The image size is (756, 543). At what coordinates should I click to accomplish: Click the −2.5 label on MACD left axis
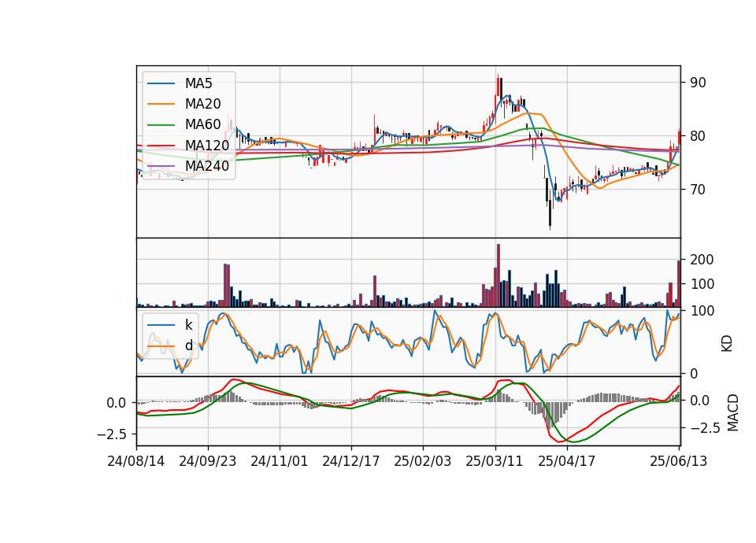[x=112, y=434]
